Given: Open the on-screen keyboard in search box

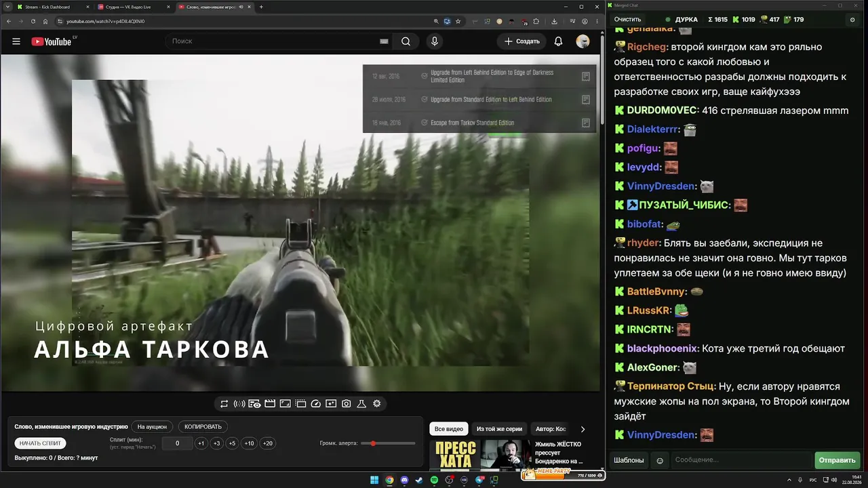Looking at the screenshot, I should point(384,41).
